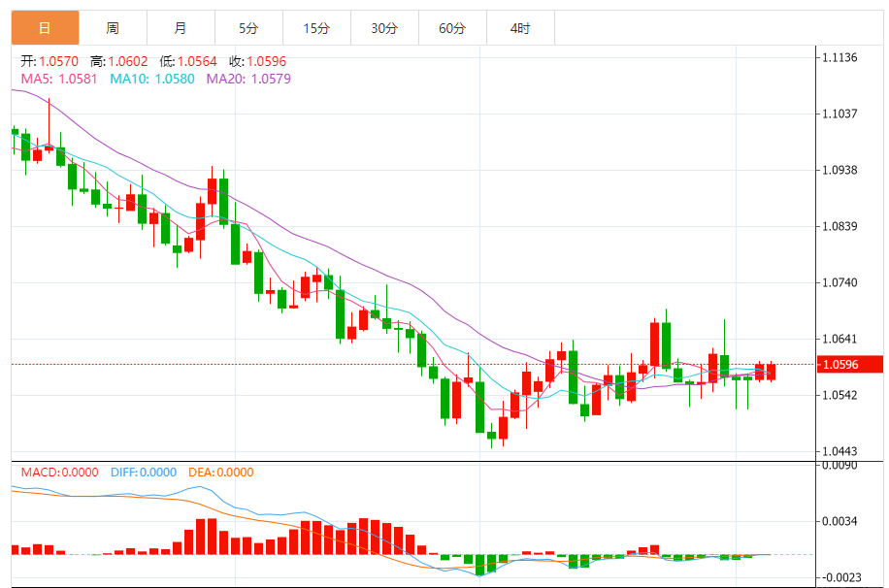The image size is (889, 588).
Task: Click the DIFF:0.0000 label
Action: click(144, 473)
